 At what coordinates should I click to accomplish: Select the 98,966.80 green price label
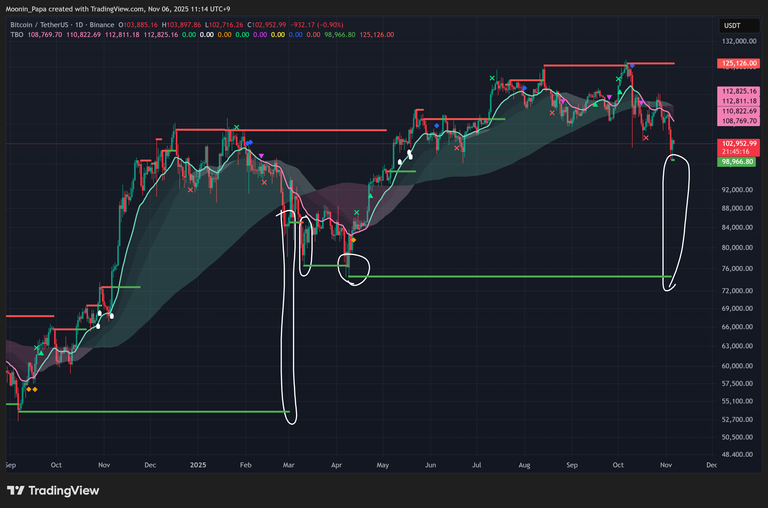735,160
